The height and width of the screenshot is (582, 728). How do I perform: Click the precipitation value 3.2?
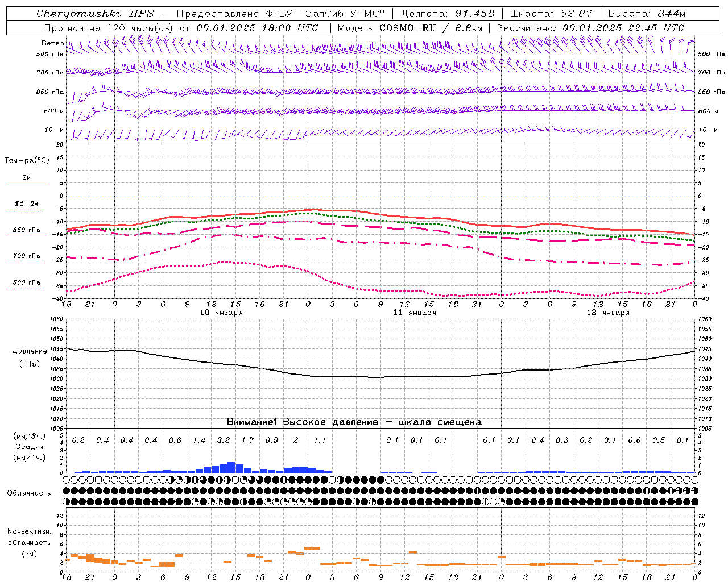(x=224, y=440)
